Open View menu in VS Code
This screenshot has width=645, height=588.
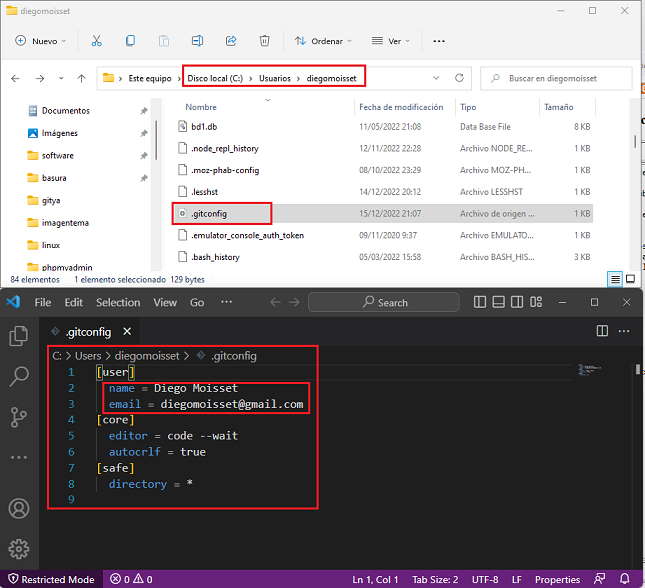(165, 303)
